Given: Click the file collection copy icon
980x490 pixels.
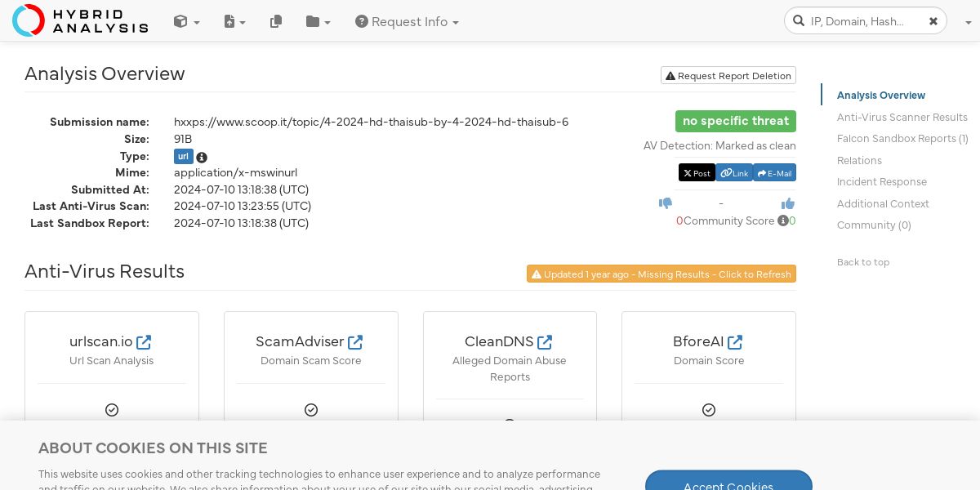Looking at the screenshot, I should pos(276,22).
